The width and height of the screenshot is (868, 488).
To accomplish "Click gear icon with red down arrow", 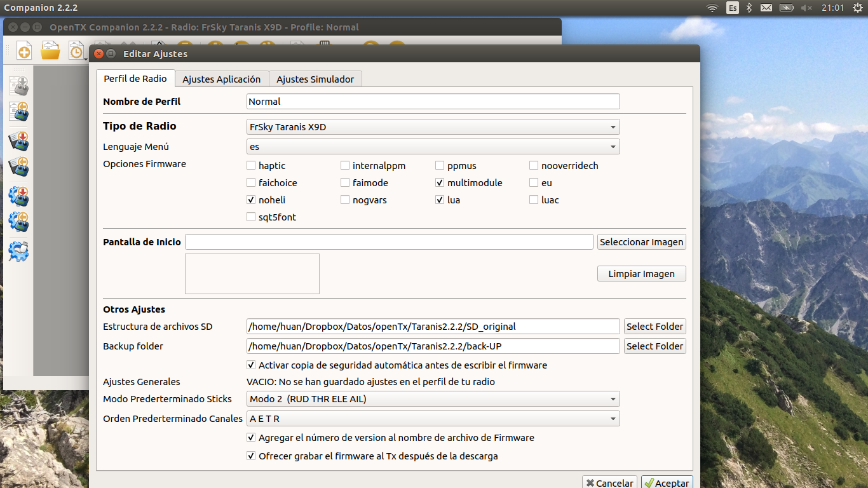I will tap(18, 196).
